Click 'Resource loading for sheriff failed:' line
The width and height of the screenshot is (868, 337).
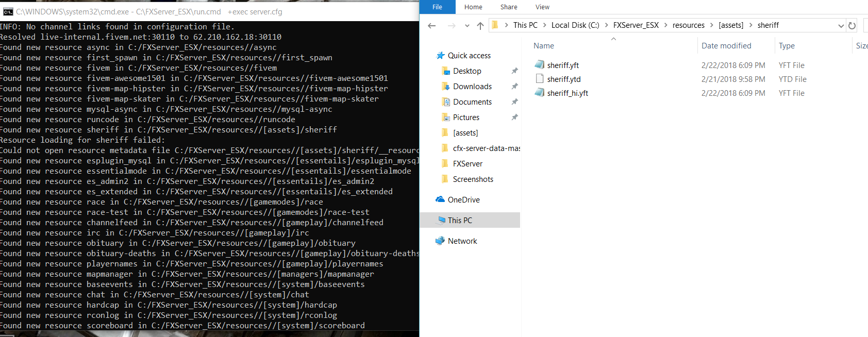coord(82,140)
